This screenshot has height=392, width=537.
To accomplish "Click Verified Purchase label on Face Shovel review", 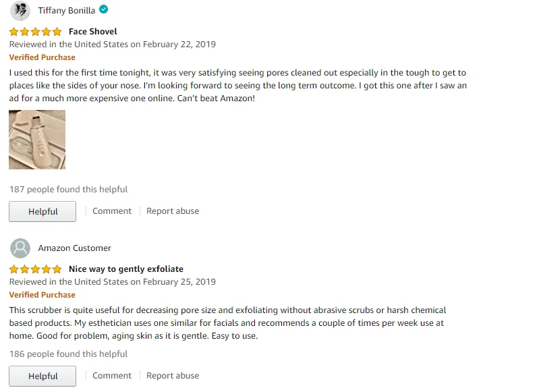I will (x=43, y=57).
